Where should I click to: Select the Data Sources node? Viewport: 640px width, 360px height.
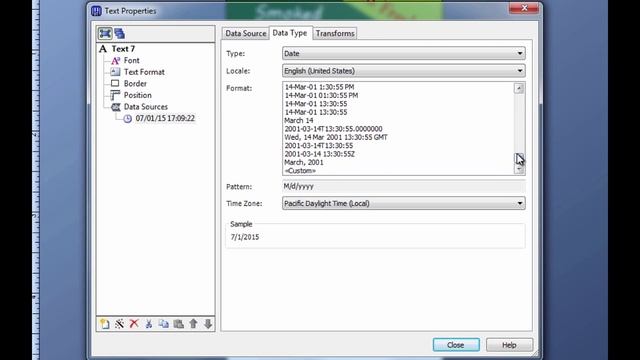point(146,107)
